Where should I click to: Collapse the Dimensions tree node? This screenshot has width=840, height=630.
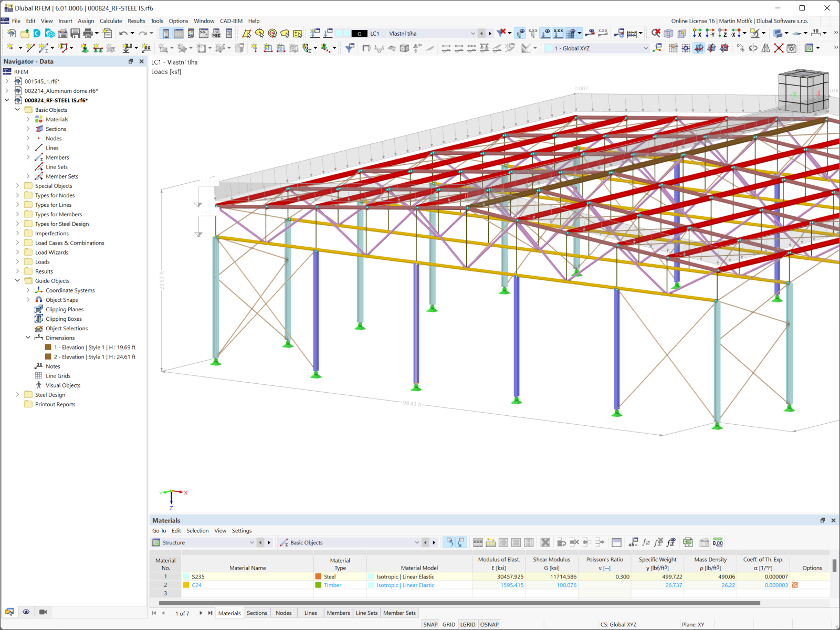(x=28, y=338)
